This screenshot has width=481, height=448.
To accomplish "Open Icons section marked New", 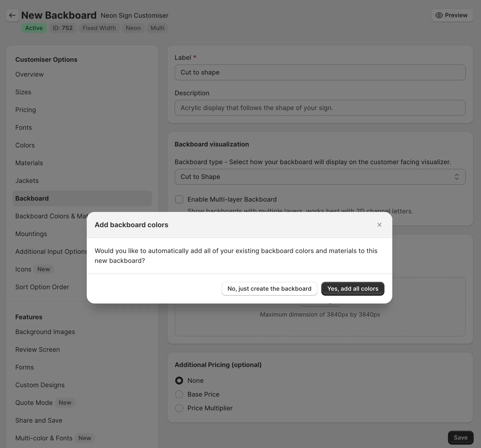I will [23, 269].
